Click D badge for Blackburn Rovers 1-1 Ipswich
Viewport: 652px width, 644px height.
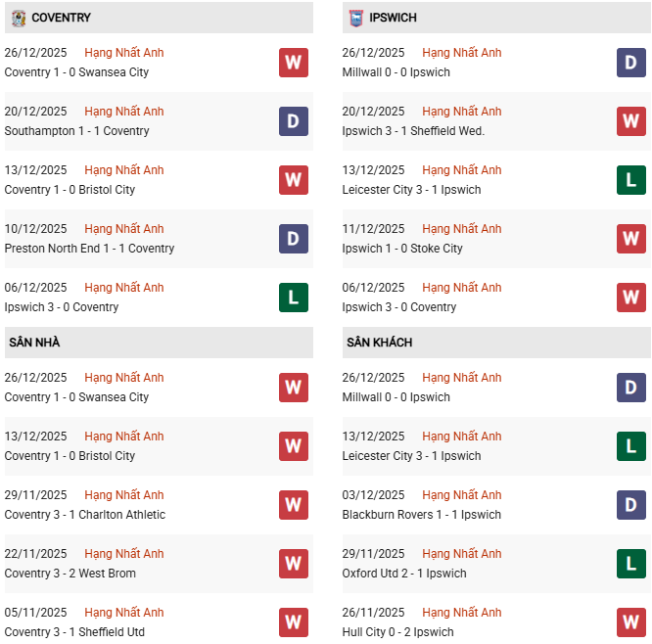[x=630, y=505]
